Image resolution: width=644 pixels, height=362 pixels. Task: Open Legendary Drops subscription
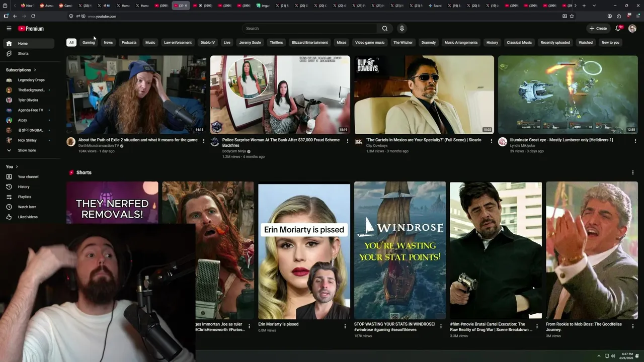point(28,80)
